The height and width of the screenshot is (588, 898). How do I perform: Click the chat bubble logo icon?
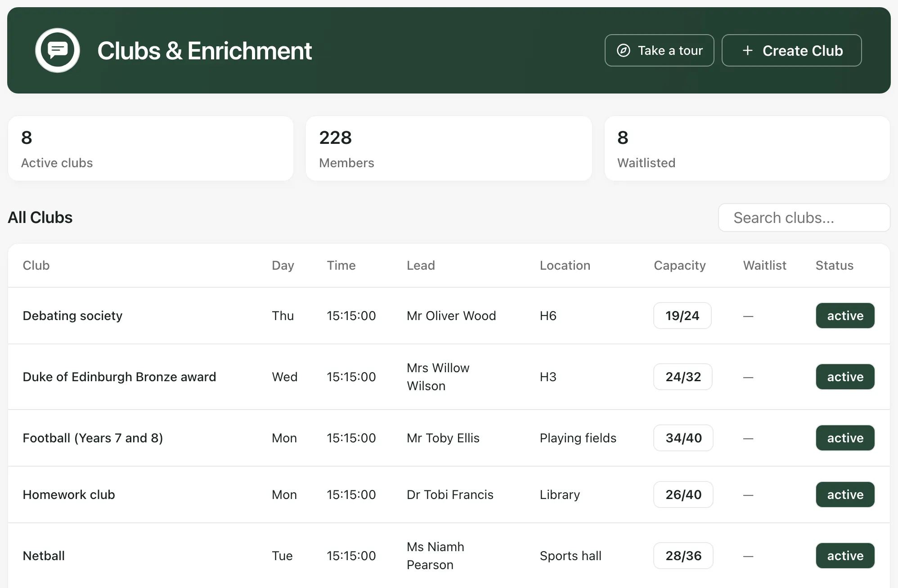tap(58, 50)
